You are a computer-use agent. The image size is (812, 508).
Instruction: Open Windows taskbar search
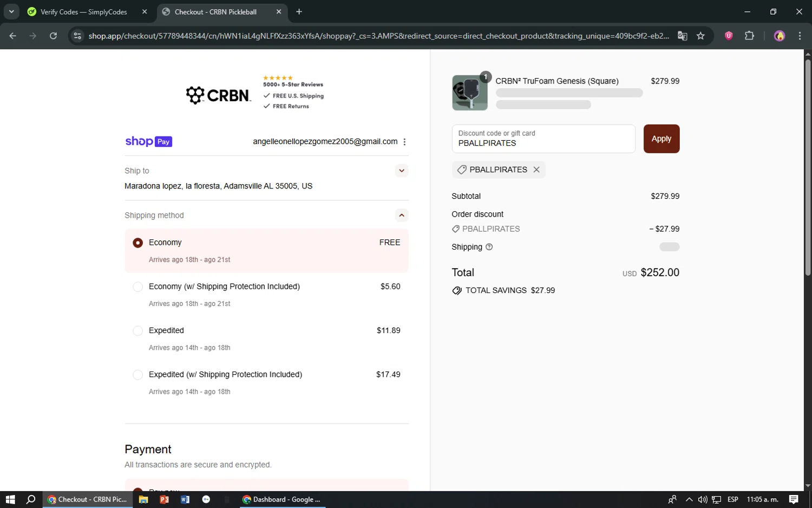tap(31, 499)
